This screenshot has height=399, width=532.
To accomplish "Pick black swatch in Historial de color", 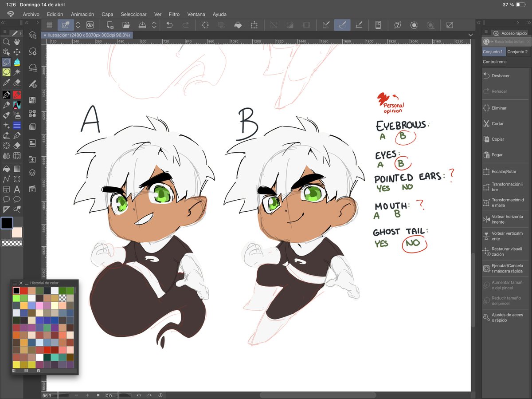I will (16, 291).
